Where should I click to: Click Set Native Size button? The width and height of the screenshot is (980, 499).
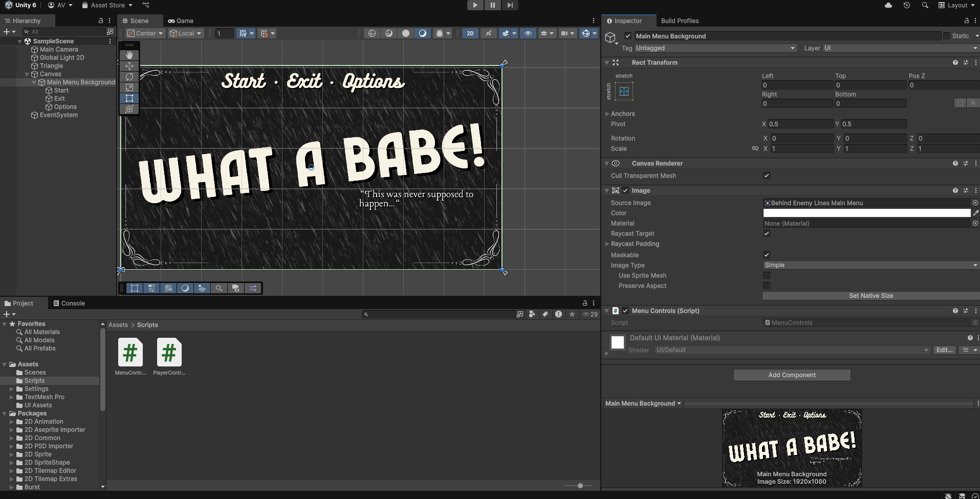pyautogui.click(x=870, y=296)
